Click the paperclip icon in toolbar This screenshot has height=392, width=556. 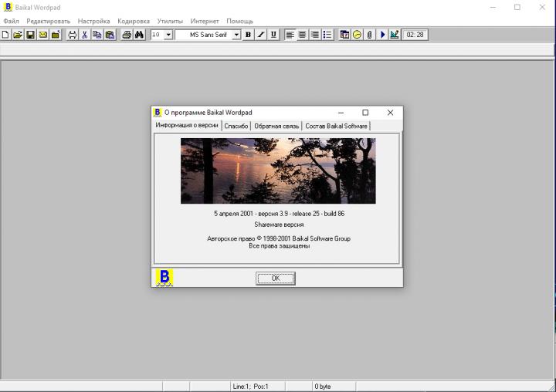tap(369, 35)
